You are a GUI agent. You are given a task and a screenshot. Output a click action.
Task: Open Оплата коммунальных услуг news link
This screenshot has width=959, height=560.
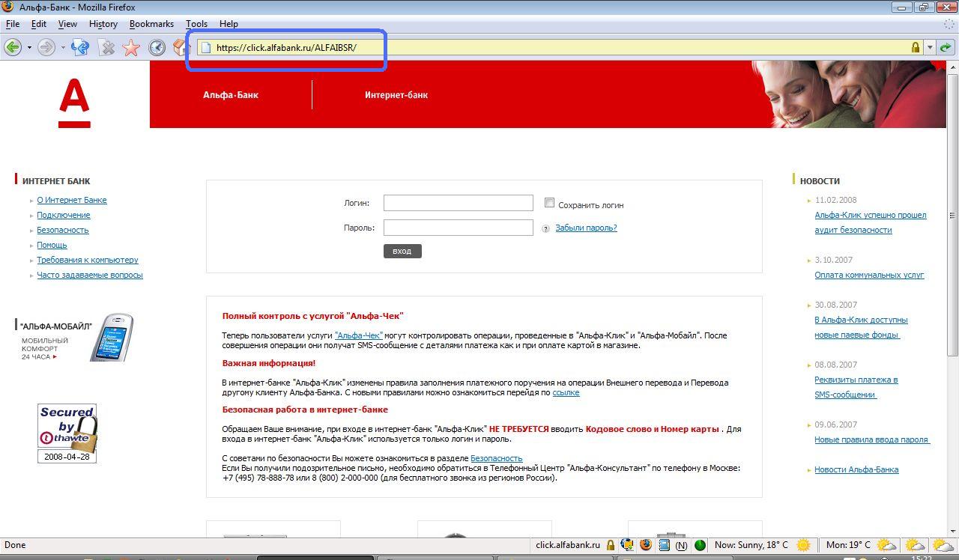pos(869,275)
